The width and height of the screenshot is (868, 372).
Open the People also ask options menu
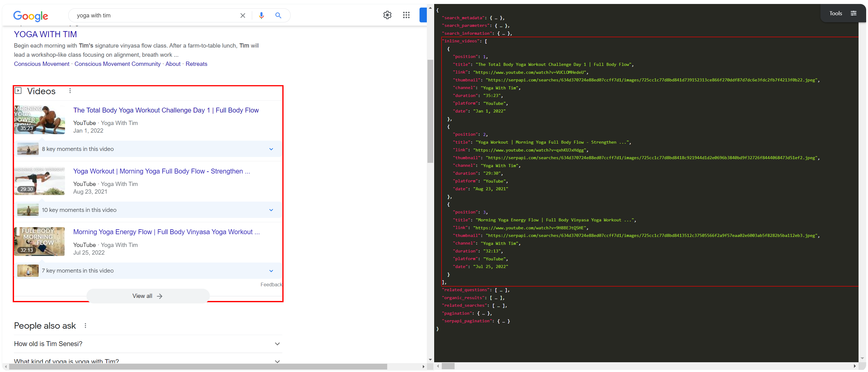click(85, 325)
